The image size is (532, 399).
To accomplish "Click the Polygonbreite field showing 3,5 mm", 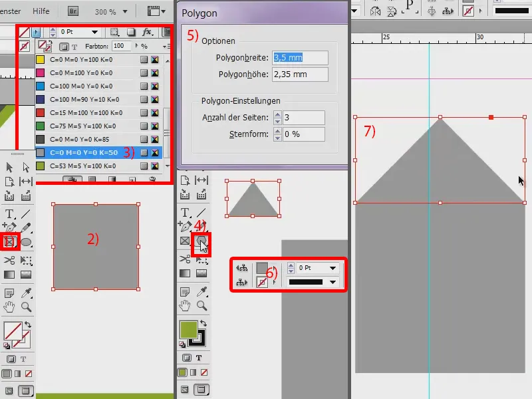I will click(300, 58).
